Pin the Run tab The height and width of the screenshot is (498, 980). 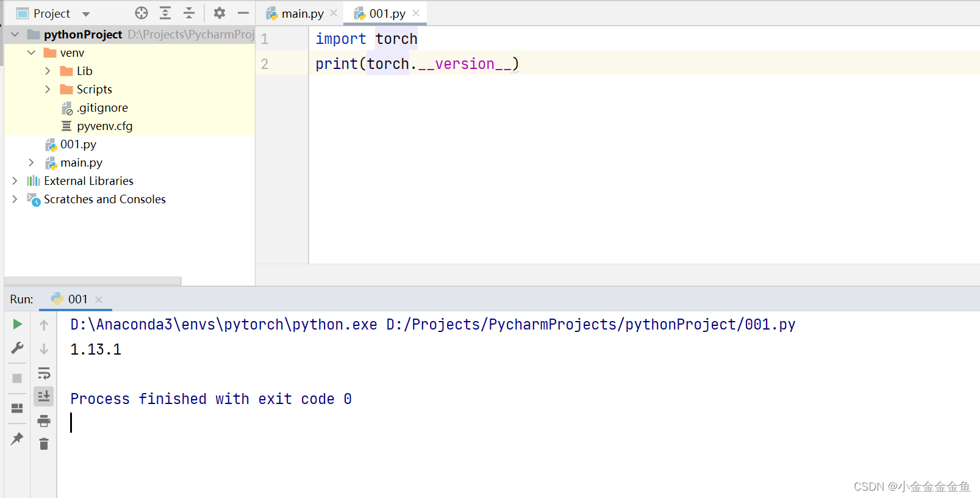[17, 438]
